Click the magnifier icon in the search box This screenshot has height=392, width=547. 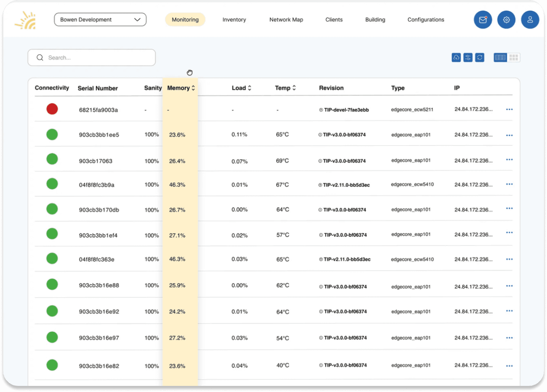(40, 57)
